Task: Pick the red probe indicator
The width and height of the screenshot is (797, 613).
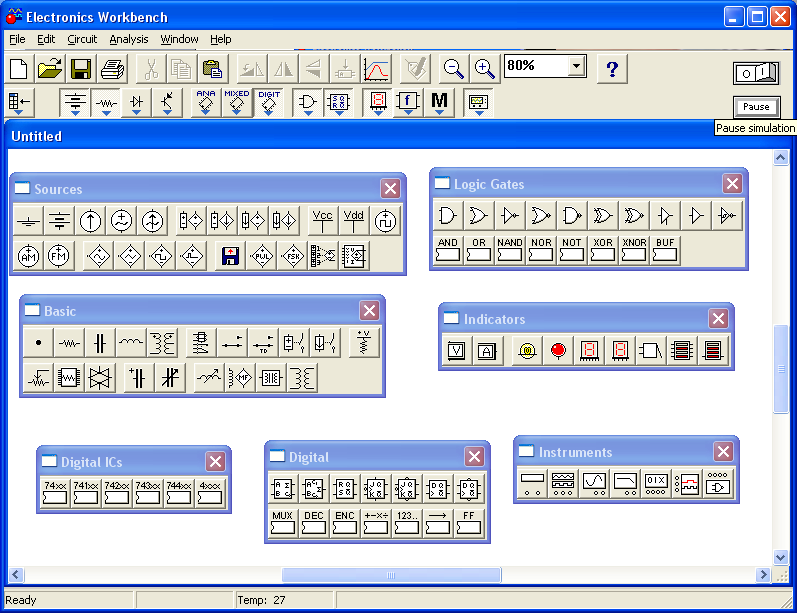Action: 558,350
